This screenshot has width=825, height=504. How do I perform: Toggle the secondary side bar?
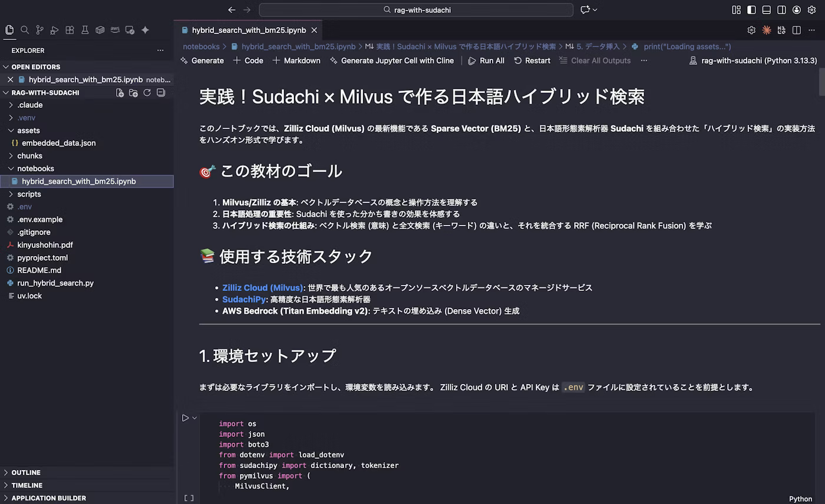[781, 9]
